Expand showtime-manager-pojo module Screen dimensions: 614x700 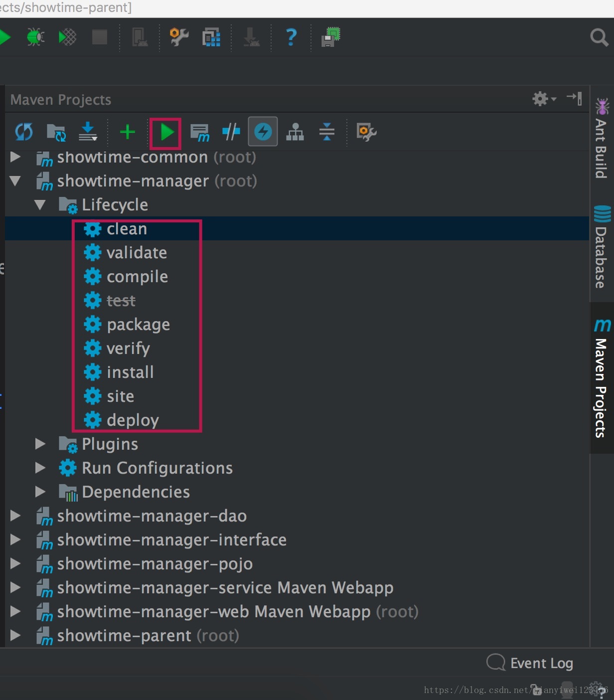[x=15, y=564]
